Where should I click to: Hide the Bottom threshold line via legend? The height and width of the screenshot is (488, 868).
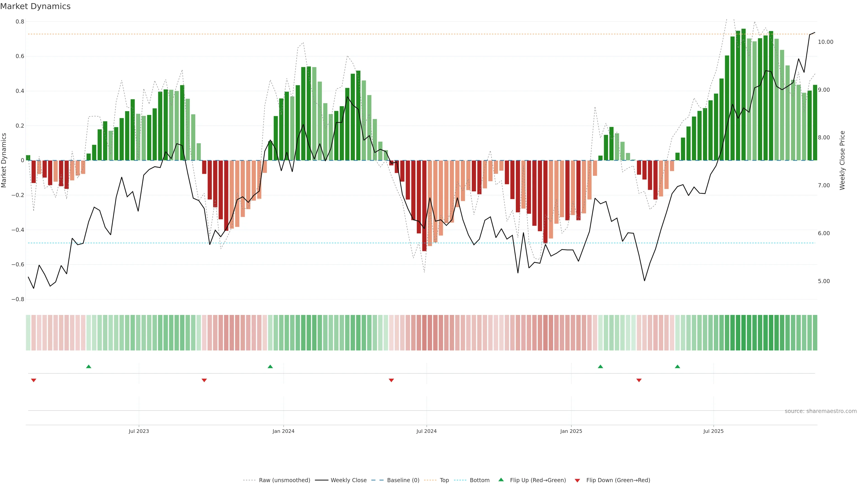click(479, 480)
